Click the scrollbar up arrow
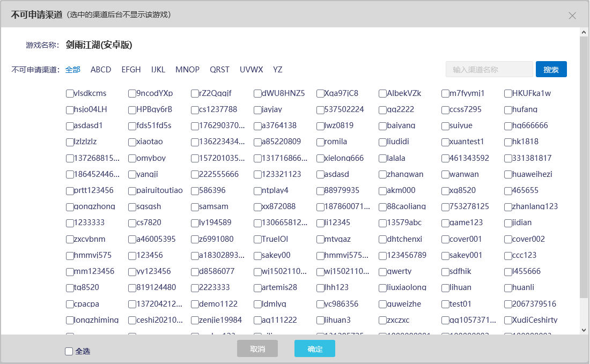The image size is (590, 364). point(584,32)
